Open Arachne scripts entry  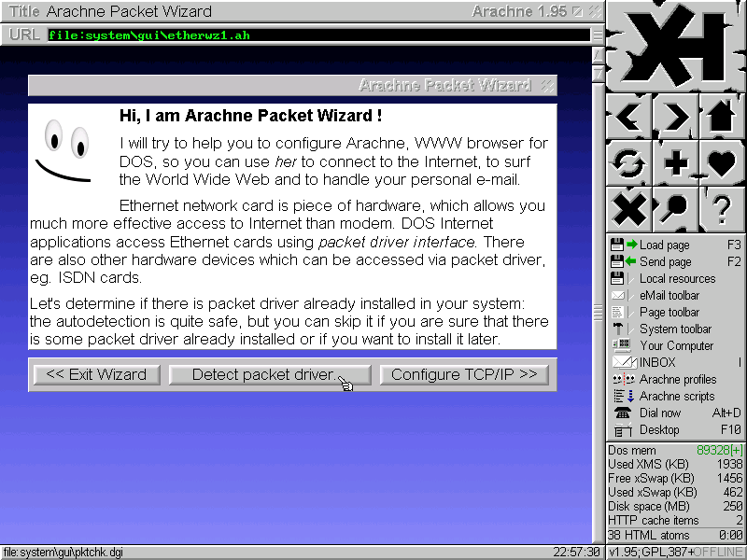[x=675, y=396]
